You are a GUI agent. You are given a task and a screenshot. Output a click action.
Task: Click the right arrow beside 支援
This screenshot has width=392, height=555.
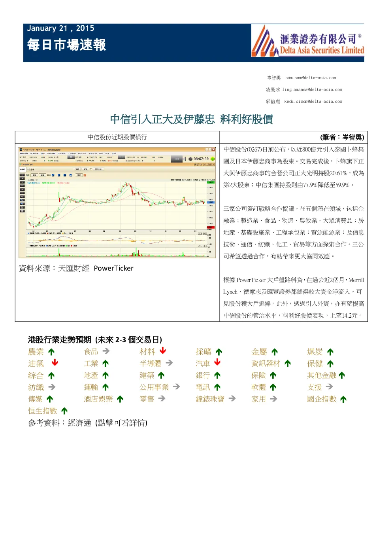pyautogui.click(x=329, y=387)
